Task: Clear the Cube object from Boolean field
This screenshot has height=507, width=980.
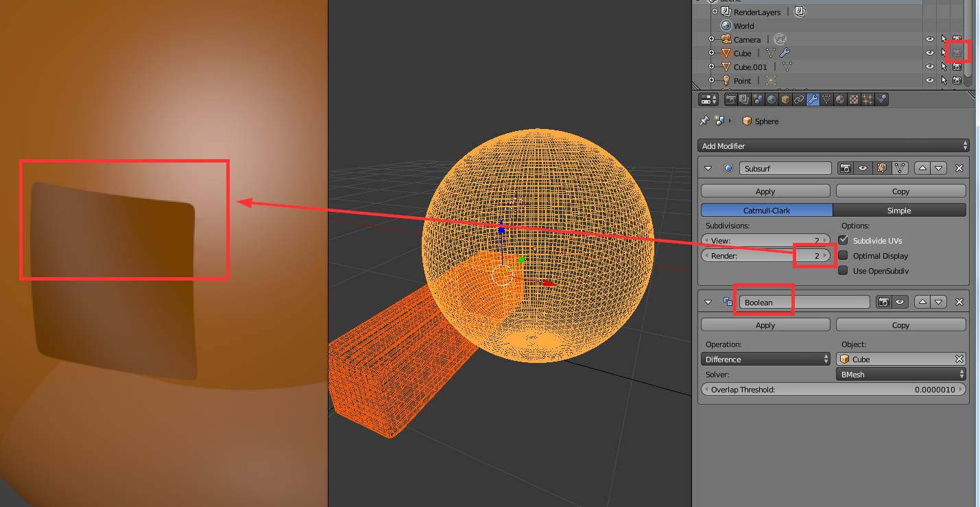Action: pos(959,359)
